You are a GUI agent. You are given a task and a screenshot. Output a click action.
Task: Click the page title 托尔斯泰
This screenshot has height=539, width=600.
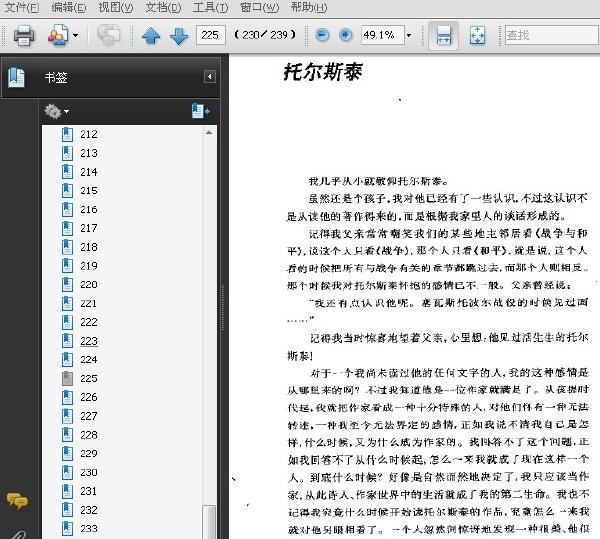click(323, 72)
